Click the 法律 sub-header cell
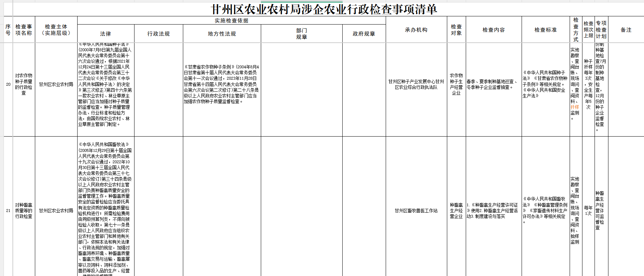 (x=106, y=34)
